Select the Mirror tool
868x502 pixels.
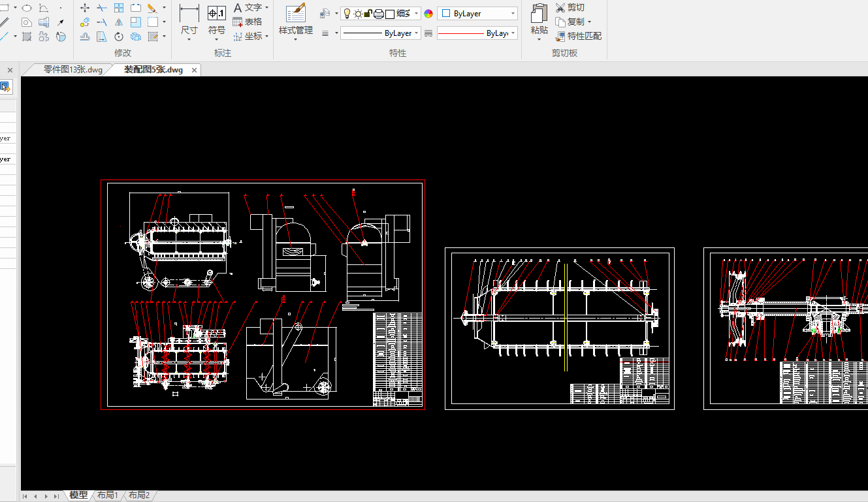119,22
